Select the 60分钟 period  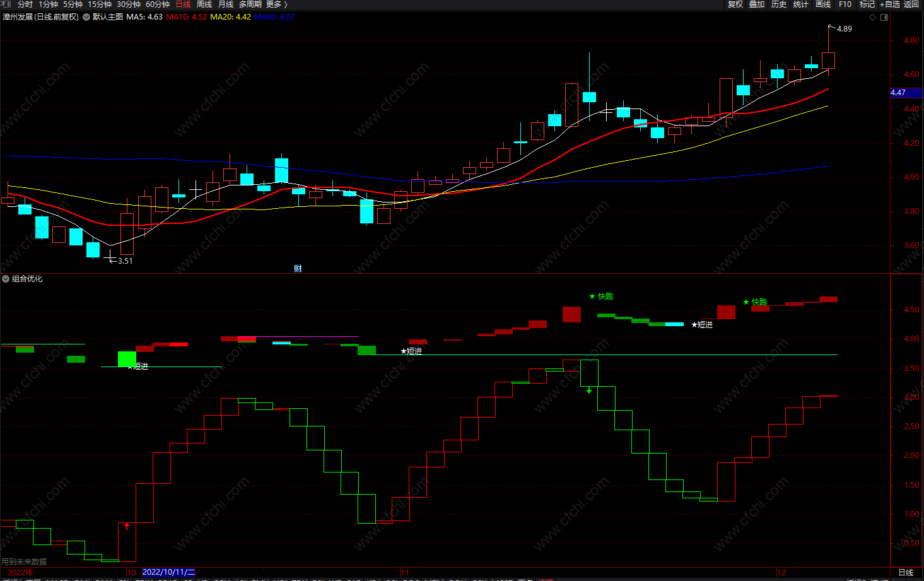click(158, 4)
